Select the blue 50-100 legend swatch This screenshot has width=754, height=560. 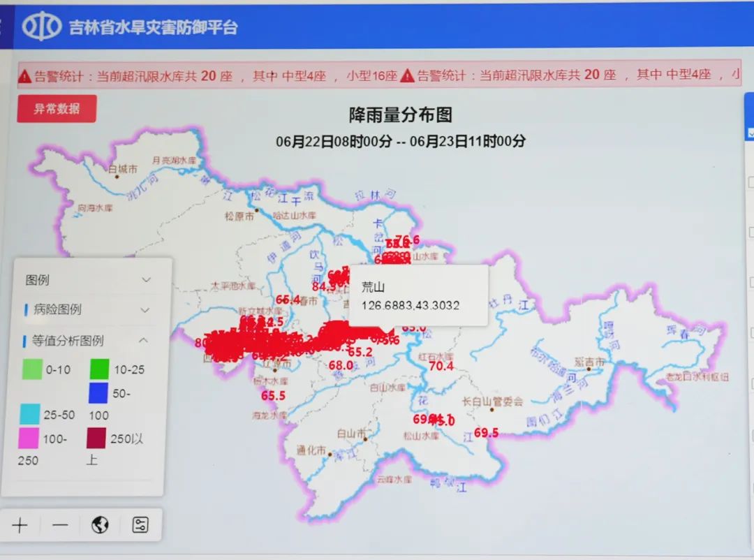click(98, 394)
